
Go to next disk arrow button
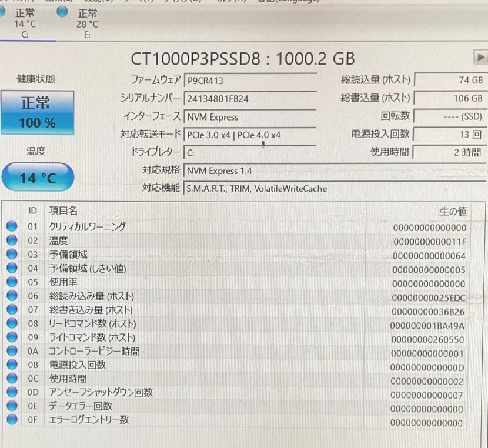(480, 57)
